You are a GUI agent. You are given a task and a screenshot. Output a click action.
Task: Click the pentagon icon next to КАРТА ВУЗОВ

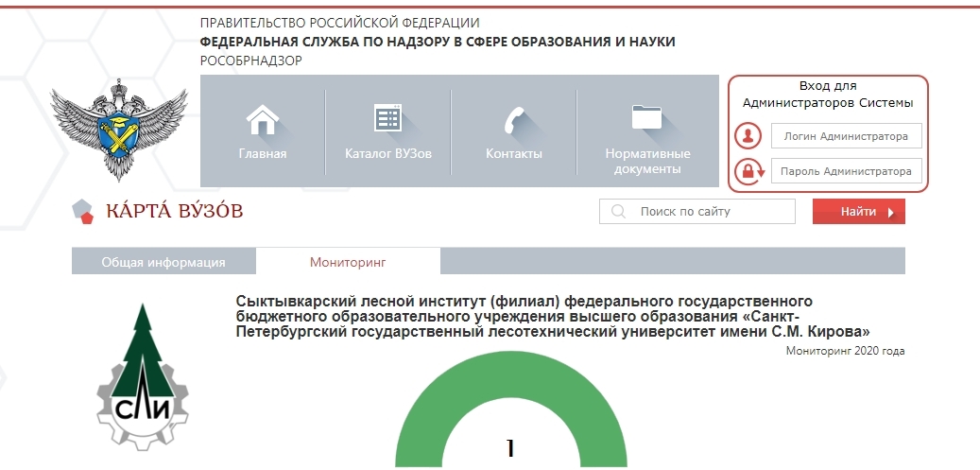84,212
